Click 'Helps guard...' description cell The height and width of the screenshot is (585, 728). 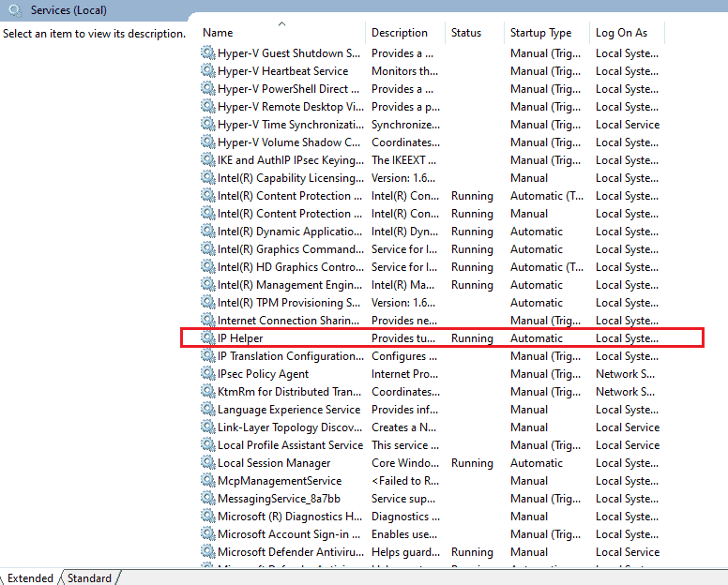point(405,552)
